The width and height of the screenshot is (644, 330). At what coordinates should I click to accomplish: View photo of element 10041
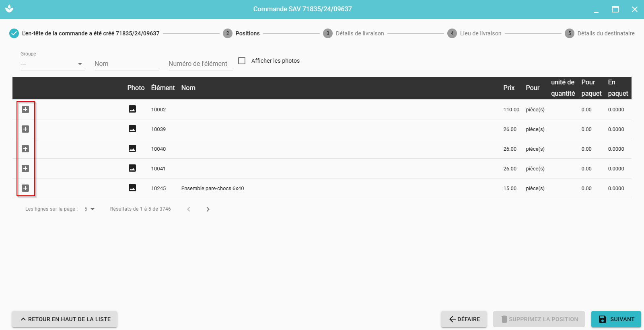click(132, 168)
